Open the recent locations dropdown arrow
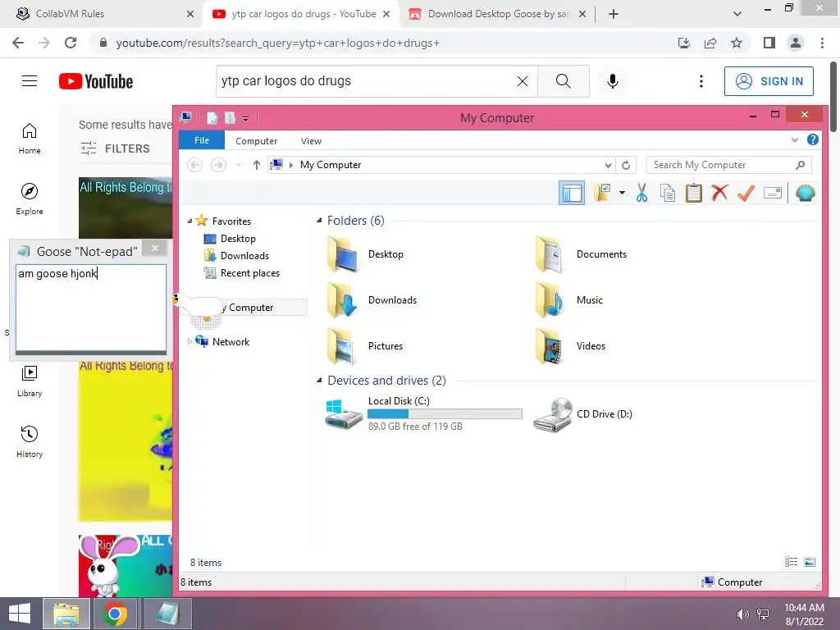 239,165
